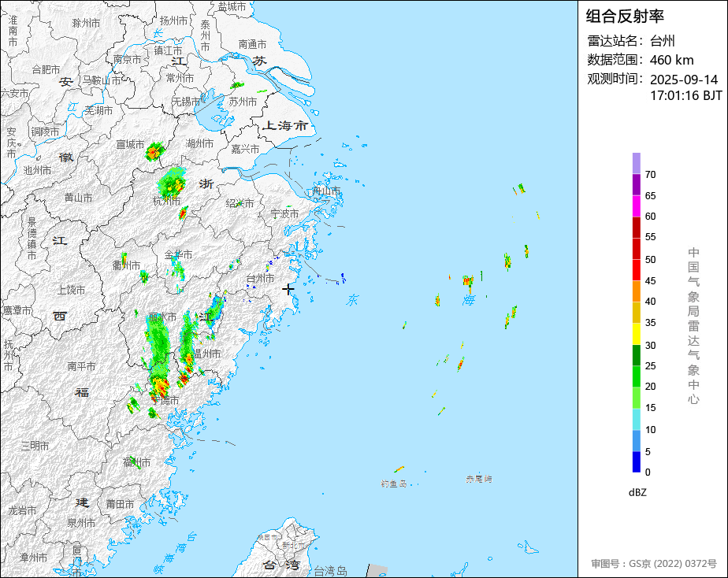Click the 上饶市 city label
The width and height of the screenshot is (728, 578).
click(x=71, y=290)
